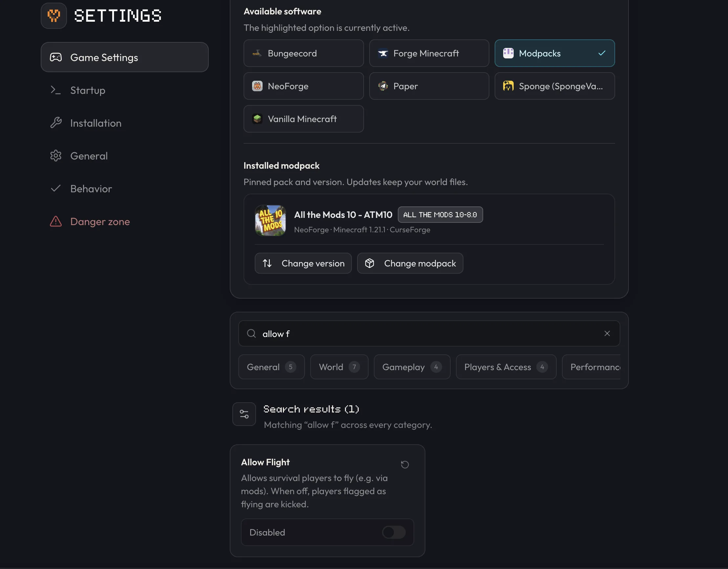
Task: Click the NeoForge fox icon
Action: [257, 86]
